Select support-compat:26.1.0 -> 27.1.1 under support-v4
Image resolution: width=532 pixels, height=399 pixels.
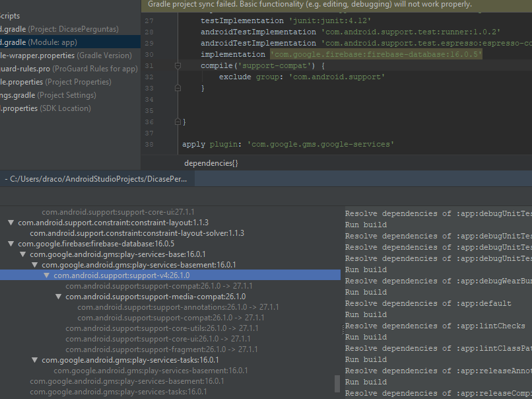click(159, 286)
